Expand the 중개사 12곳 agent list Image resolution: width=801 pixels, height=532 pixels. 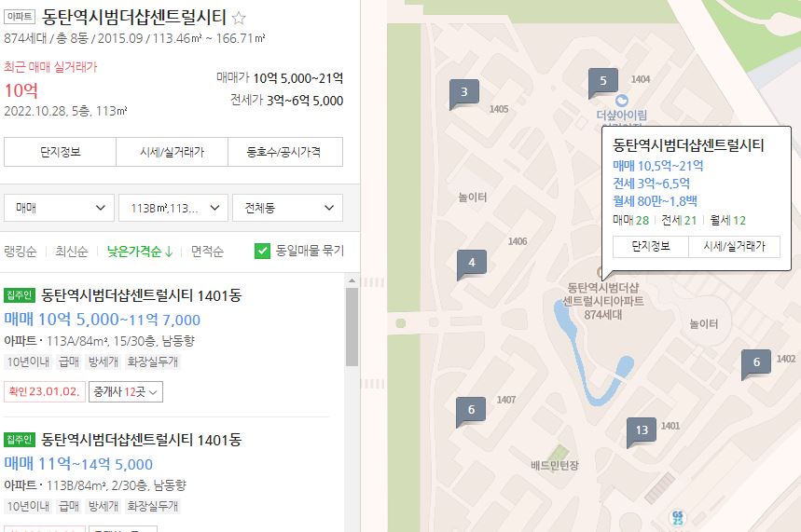click(126, 391)
